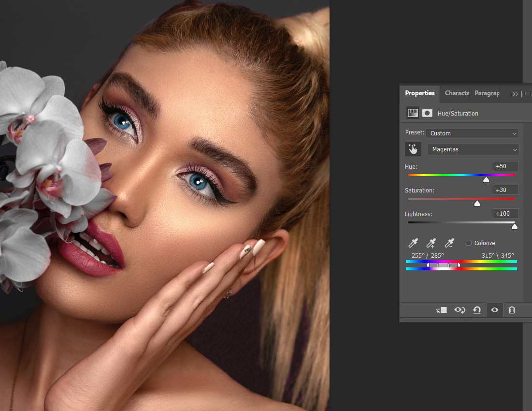Screen dimensions: 532x411
Task: Open the Magentas color range dropdown
Action: pyautogui.click(x=473, y=149)
